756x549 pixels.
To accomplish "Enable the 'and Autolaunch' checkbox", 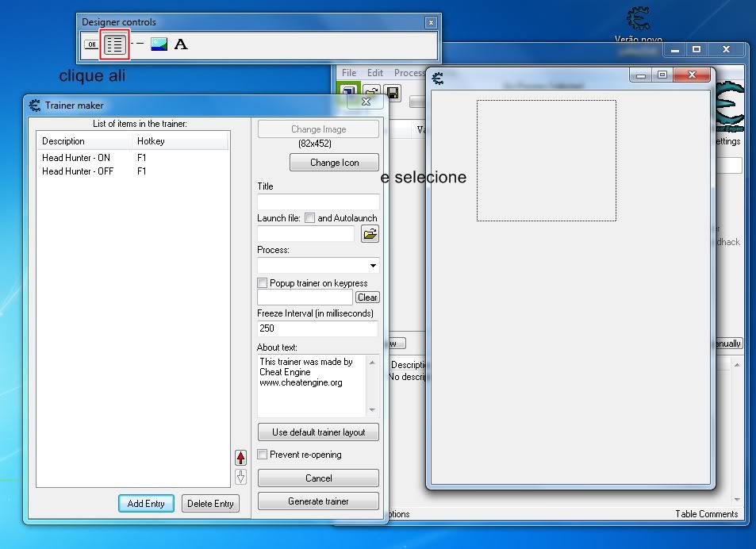I will click(x=310, y=218).
